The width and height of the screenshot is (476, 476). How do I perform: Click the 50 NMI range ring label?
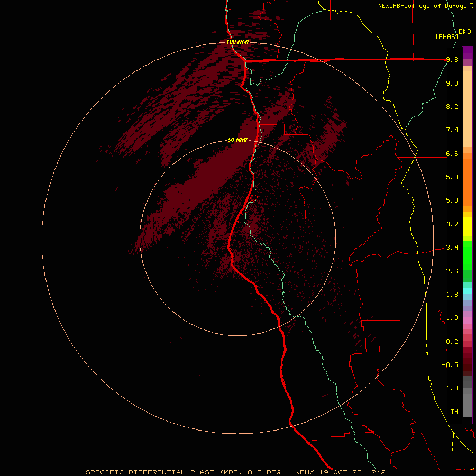click(237, 140)
